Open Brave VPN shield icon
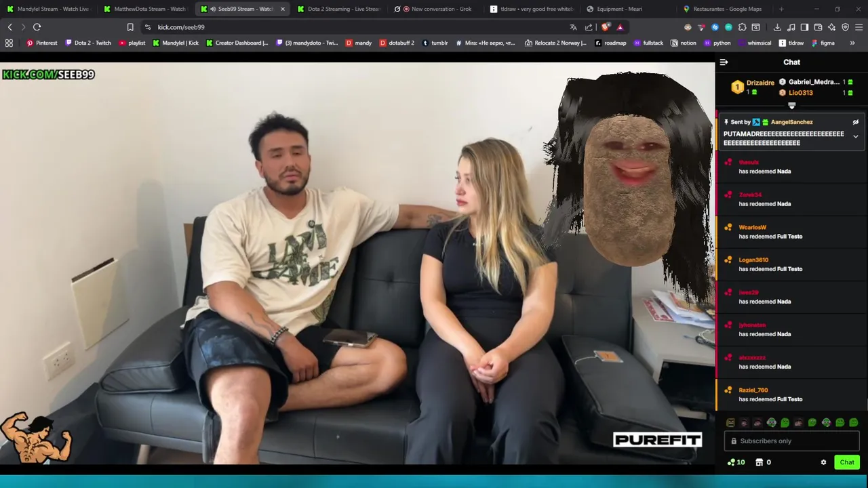Image resolution: width=868 pixels, height=488 pixels. pyautogui.click(x=845, y=27)
